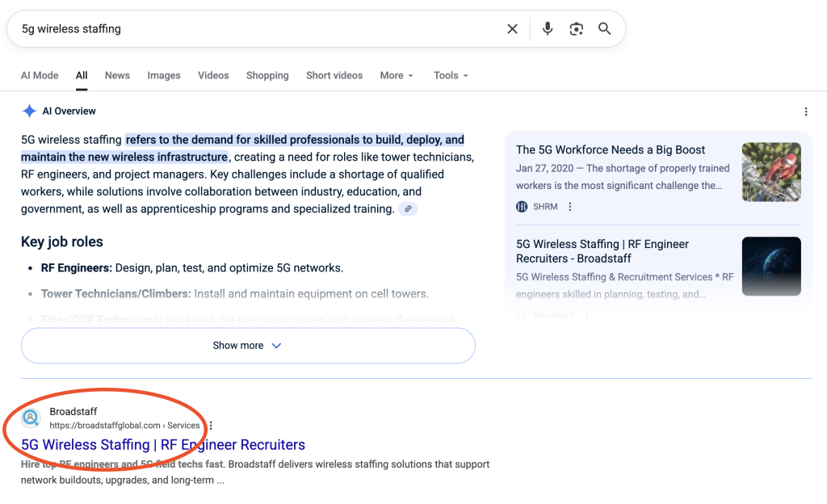Screen dimensions: 827x504
Task: Expand the More dropdown
Action: pos(396,75)
